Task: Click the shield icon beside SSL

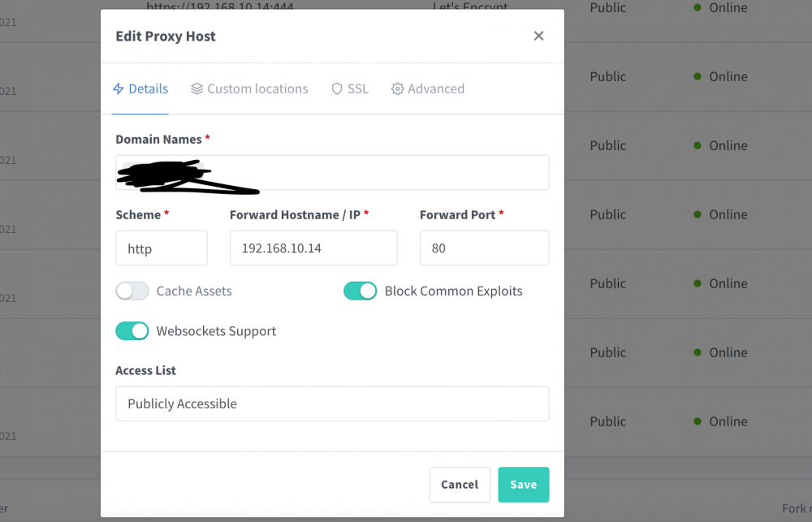Action: coord(337,89)
